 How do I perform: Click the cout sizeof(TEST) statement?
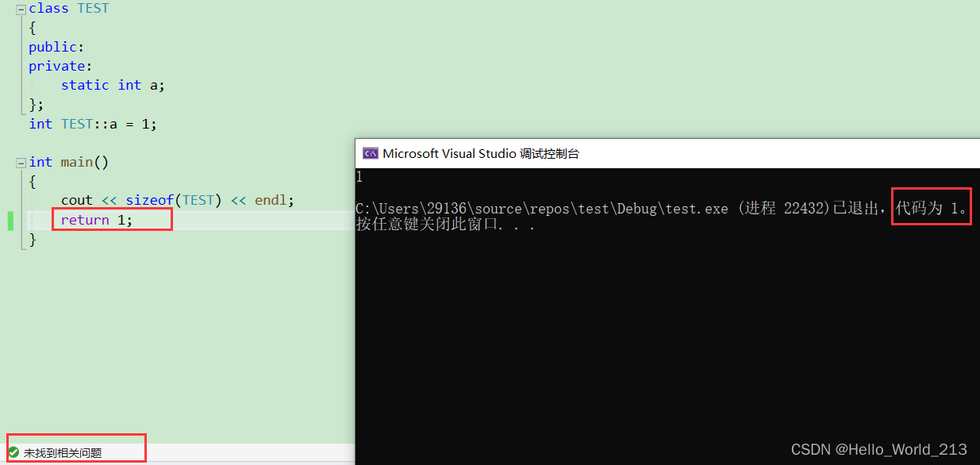[x=178, y=201]
